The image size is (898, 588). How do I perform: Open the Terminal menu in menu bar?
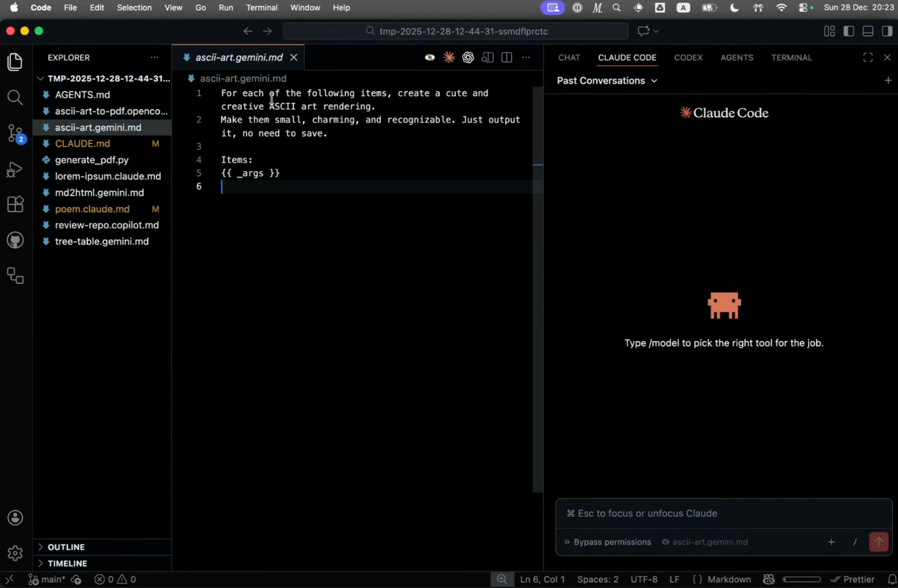pyautogui.click(x=262, y=8)
